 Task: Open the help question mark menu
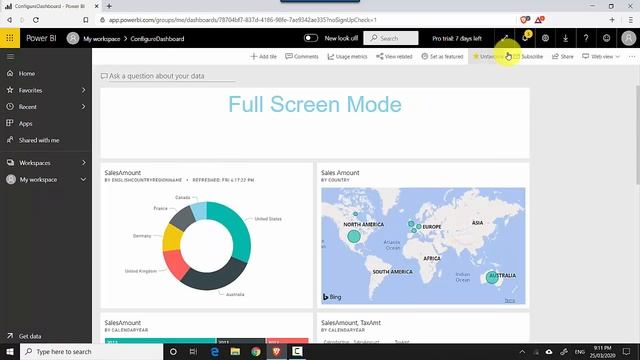point(586,38)
